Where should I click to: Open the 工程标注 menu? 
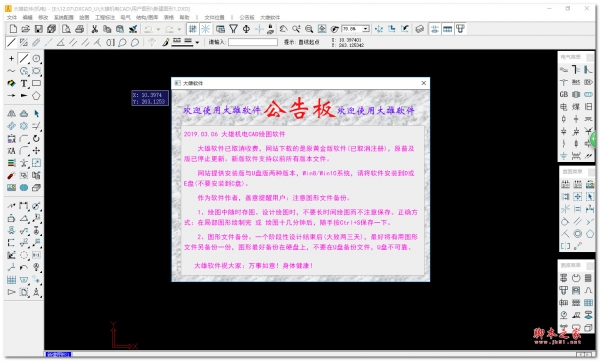click(x=105, y=18)
